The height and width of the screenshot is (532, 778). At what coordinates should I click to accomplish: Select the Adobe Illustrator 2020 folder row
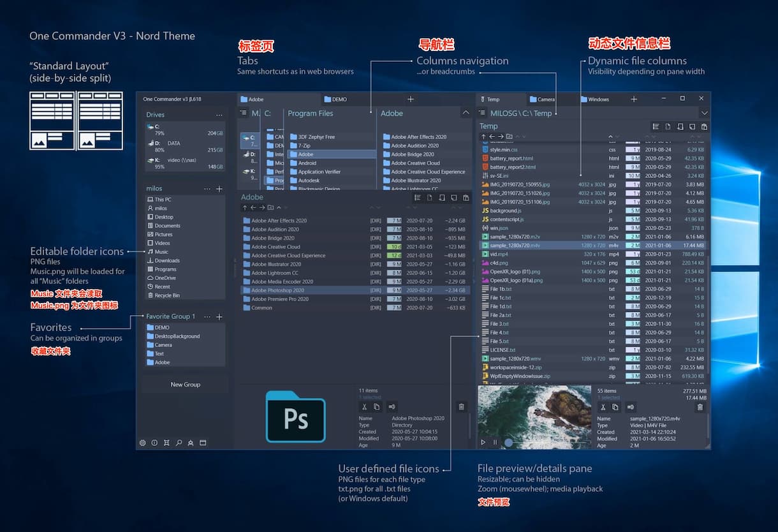coord(275,264)
